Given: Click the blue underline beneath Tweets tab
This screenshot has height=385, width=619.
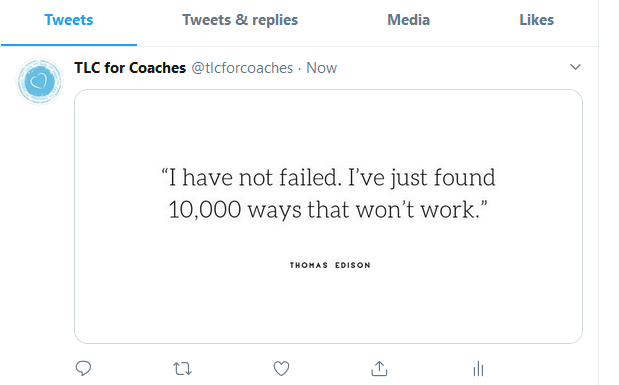Looking at the screenshot, I should pyautogui.click(x=69, y=45).
